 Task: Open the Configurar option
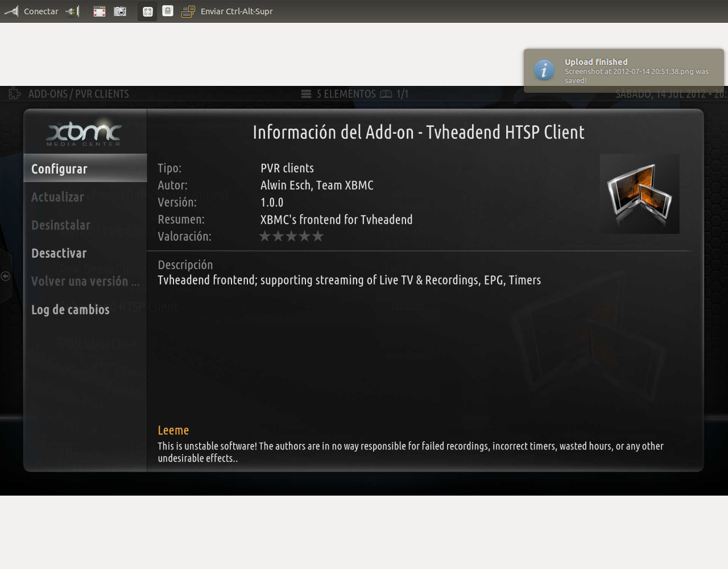click(x=85, y=168)
